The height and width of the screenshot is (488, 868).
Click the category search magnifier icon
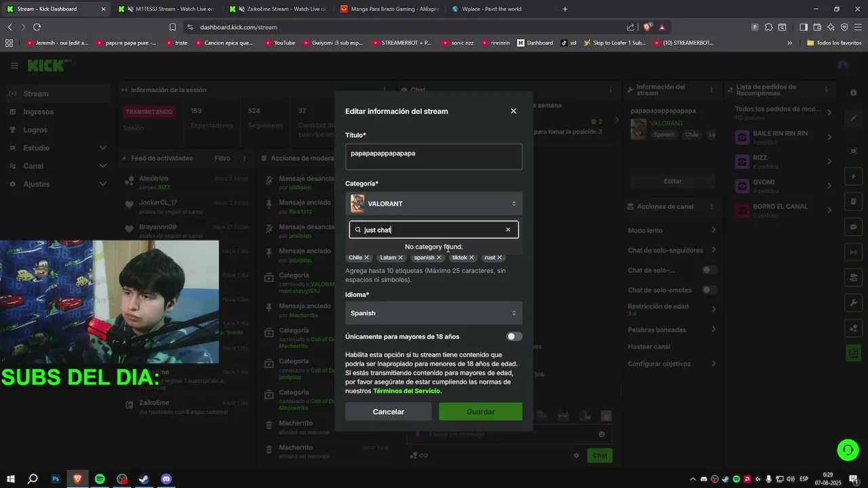(x=358, y=230)
